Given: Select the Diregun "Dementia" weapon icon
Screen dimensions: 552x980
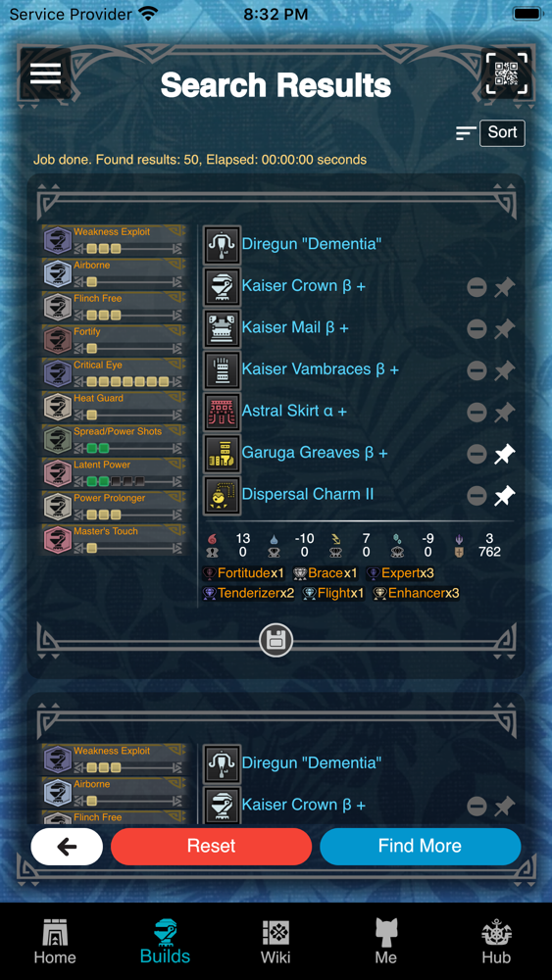Looking at the screenshot, I should point(222,244).
